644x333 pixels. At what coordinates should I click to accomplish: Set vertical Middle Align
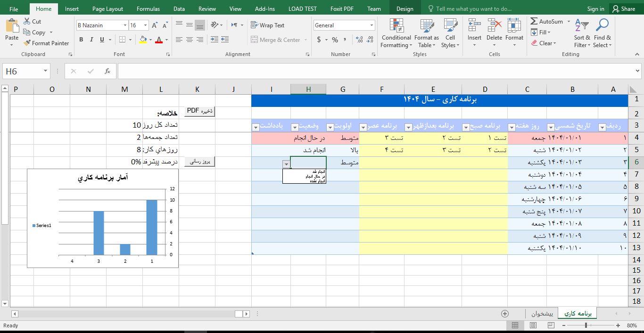click(190, 24)
